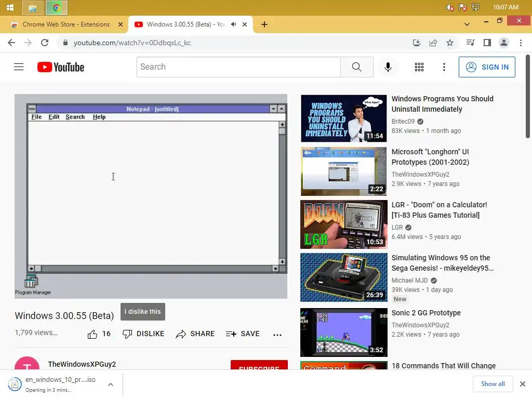This screenshot has width=532, height=399.
Task: Open 18 Commands That Will Change video title
Action: 444,365
